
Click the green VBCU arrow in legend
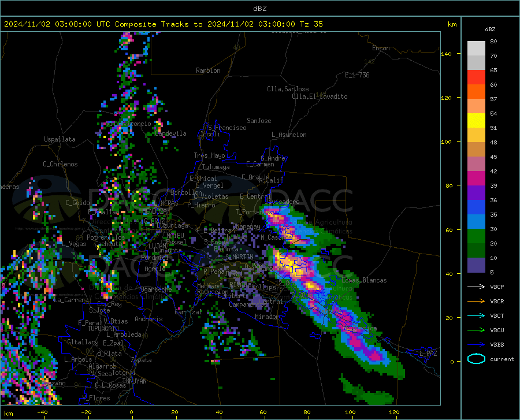click(476, 330)
